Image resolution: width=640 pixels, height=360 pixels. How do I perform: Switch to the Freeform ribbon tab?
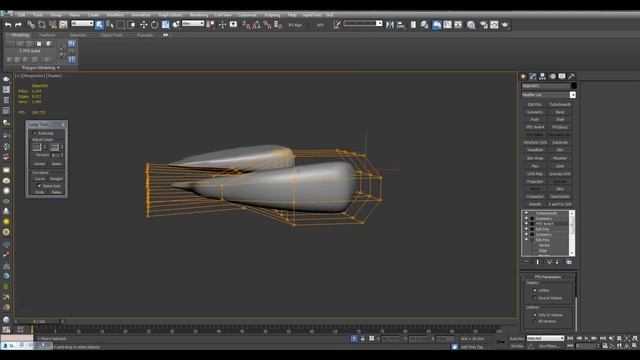47,36
